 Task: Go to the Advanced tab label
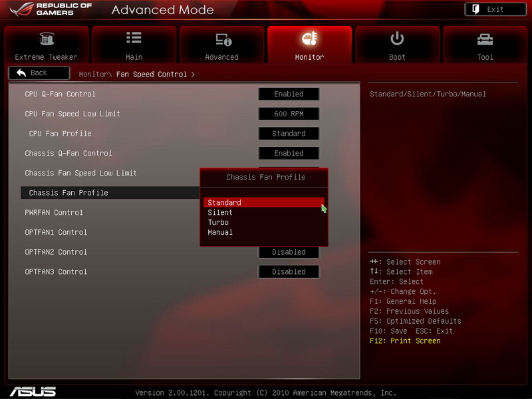coord(221,57)
